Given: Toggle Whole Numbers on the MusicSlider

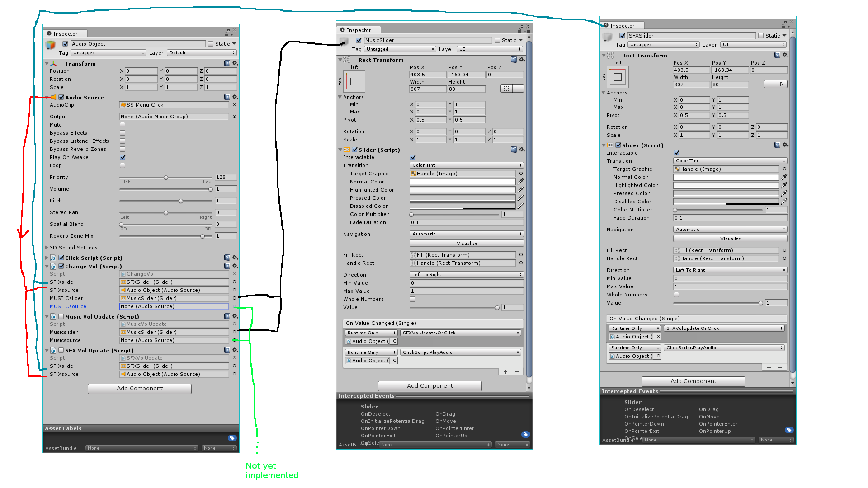Looking at the screenshot, I should tap(411, 299).
